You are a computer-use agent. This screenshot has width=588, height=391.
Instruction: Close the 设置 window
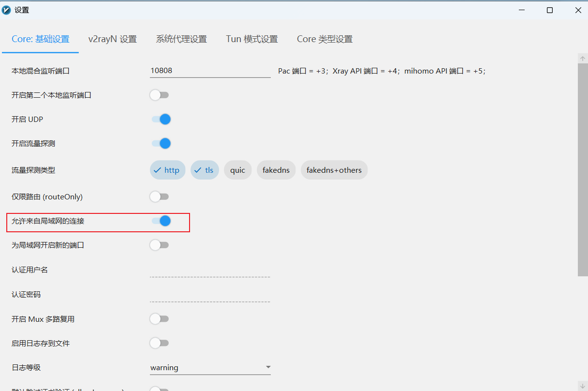tap(578, 10)
